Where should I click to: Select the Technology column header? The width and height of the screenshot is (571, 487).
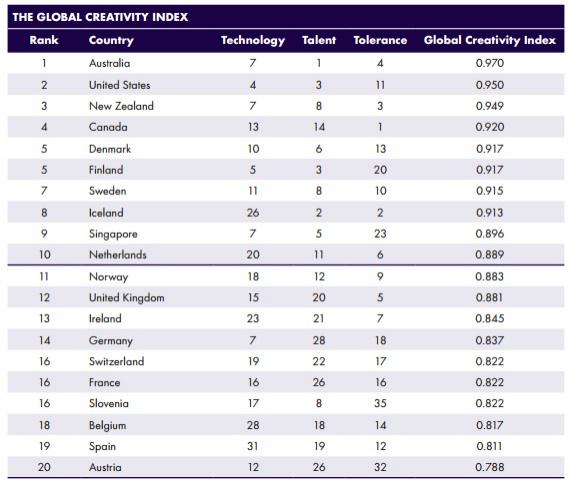tap(253, 40)
